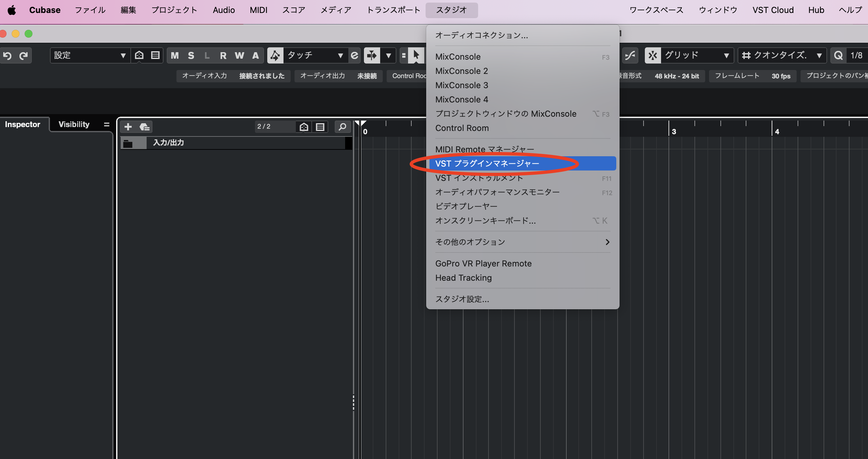Viewport: 868px width, 459px height.
Task: Select the Object Selection arrow tool
Action: [x=416, y=55]
